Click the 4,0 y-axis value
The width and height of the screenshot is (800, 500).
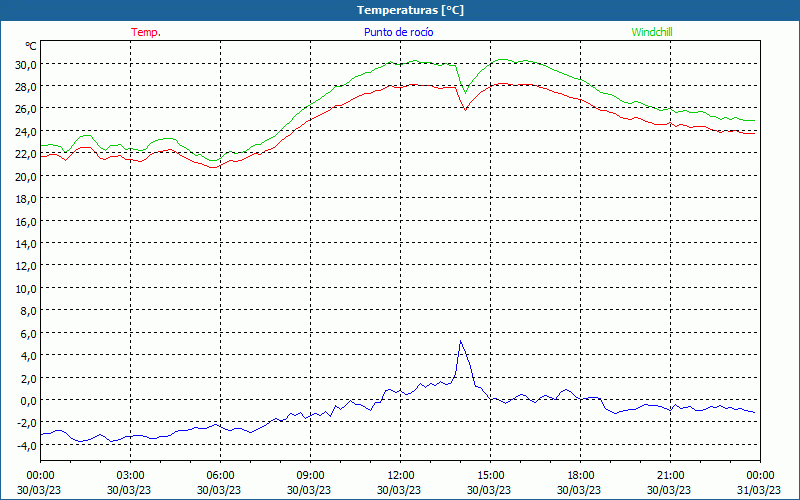(29, 356)
